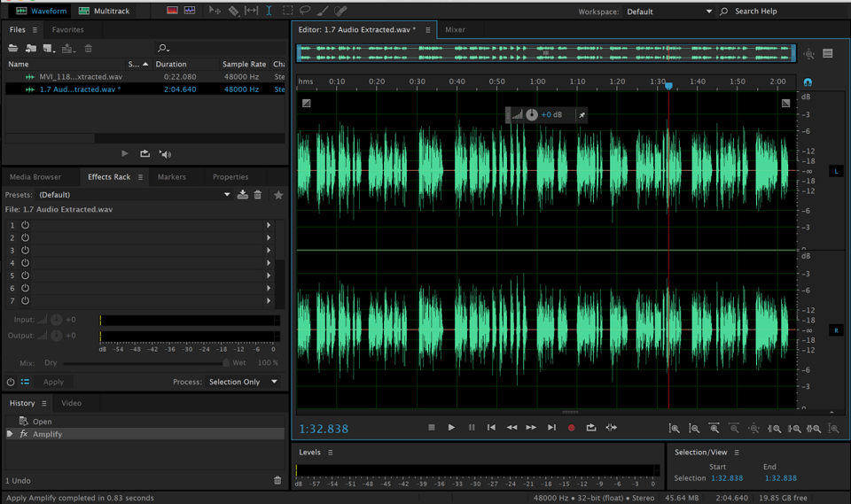Select the Spot Healing Brush tool
The image size is (851, 504).
tap(340, 11)
